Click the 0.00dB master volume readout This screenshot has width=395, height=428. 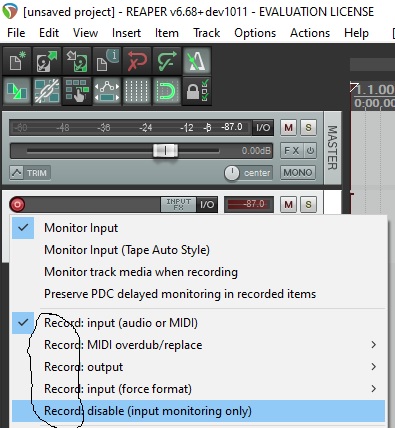[x=256, y=151]
